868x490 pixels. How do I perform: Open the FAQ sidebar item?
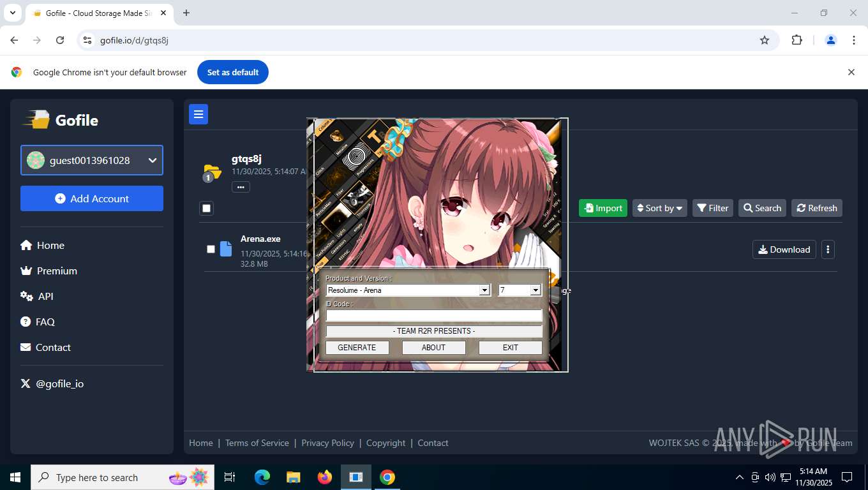point(38,322)
